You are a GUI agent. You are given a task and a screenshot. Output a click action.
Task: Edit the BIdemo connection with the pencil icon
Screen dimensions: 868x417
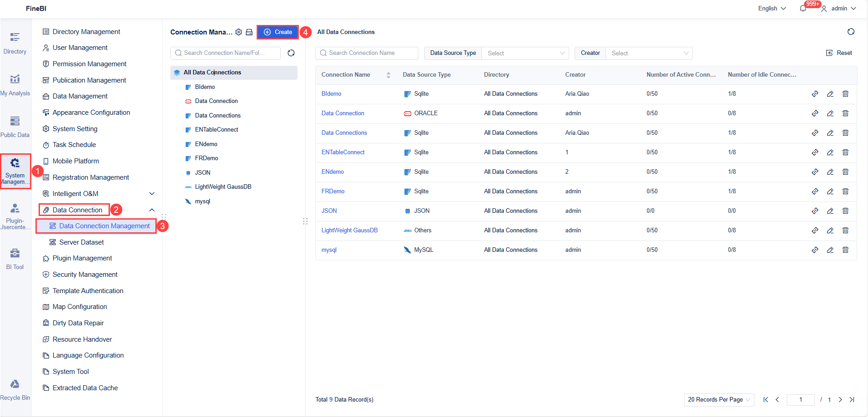(830, 93)
